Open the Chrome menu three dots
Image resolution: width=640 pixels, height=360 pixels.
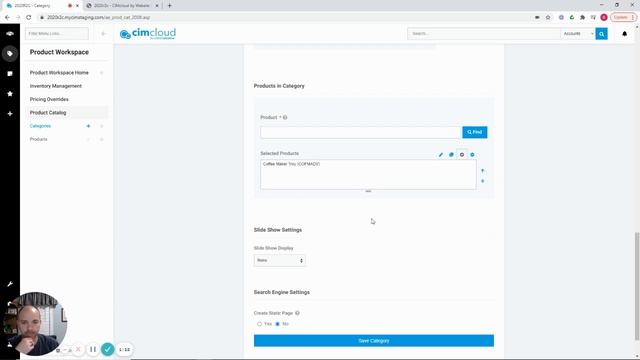point(633,17)
